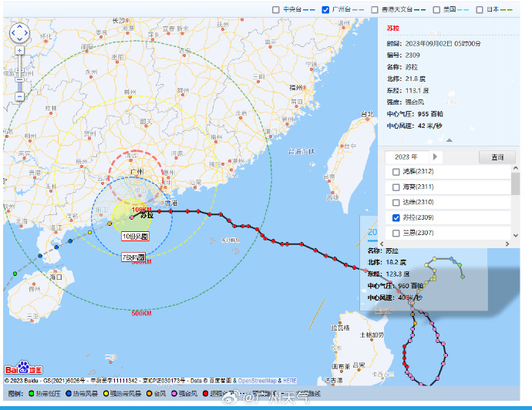Collapse the typhoon info panel up arrow
Viewport: 532px width, 410px height.
(450, 140)
